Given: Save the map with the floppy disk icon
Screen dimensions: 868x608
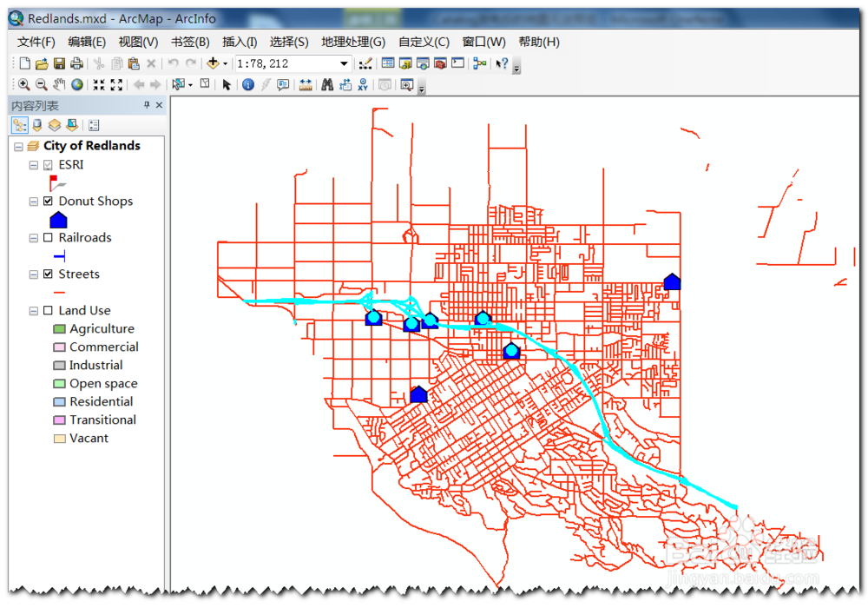Looking at the screenshot, I should (59, 63).
